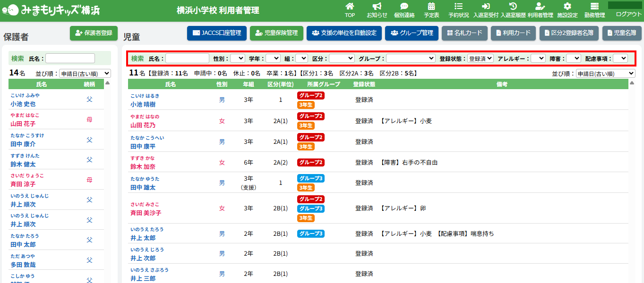Image resolution: width=644 pixels, height=283 pixels.
Task: Open 個別連絡 chat bubble icon
Action: tap(404, 7)
